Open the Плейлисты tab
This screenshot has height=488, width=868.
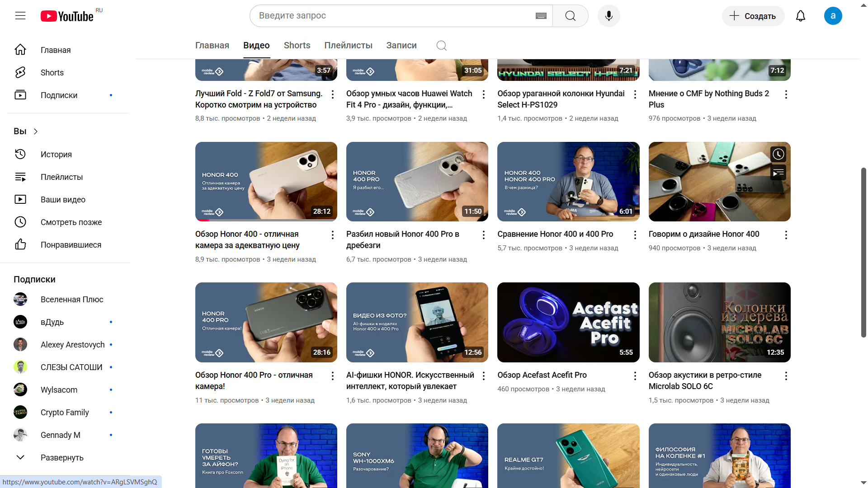click(x=348, y=45)
